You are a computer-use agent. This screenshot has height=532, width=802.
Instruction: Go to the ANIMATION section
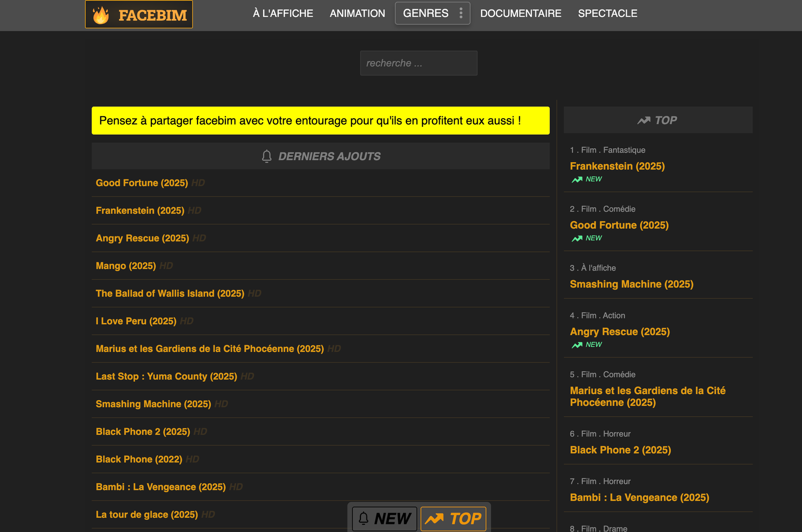(x=357, y=14)
